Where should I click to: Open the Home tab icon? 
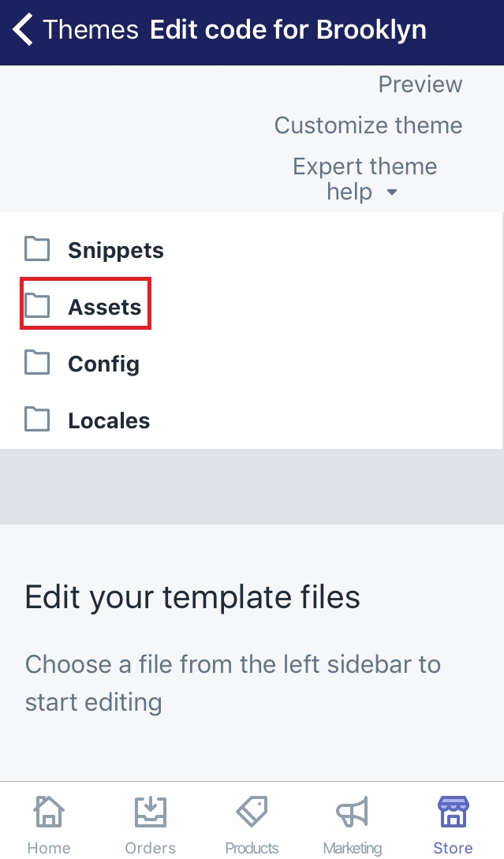point(49,812)
